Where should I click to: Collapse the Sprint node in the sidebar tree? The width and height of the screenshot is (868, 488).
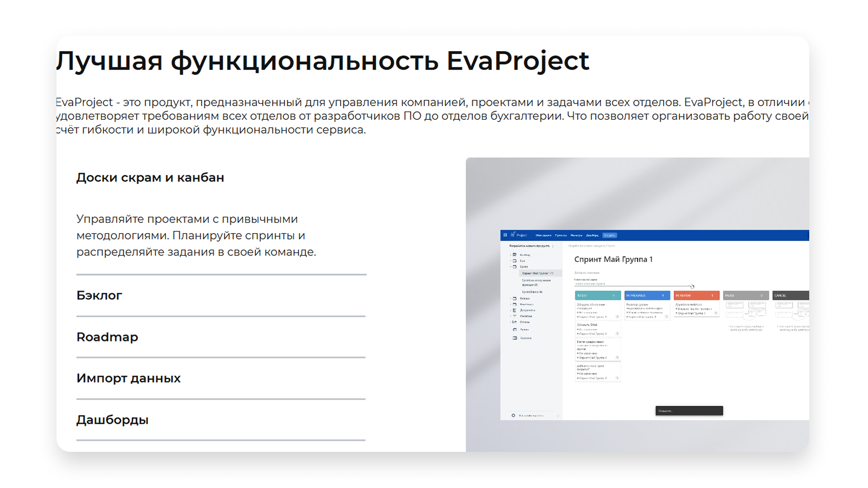(x=510, y=267)
